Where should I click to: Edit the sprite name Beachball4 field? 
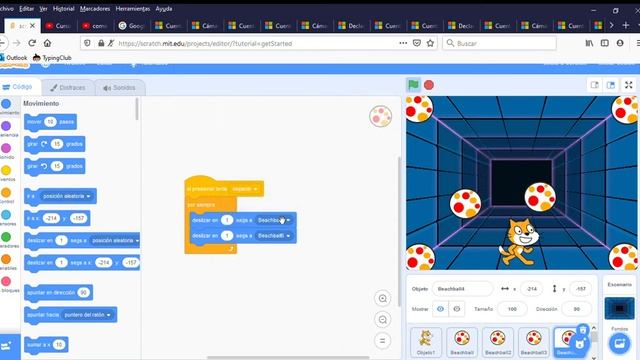462,289
